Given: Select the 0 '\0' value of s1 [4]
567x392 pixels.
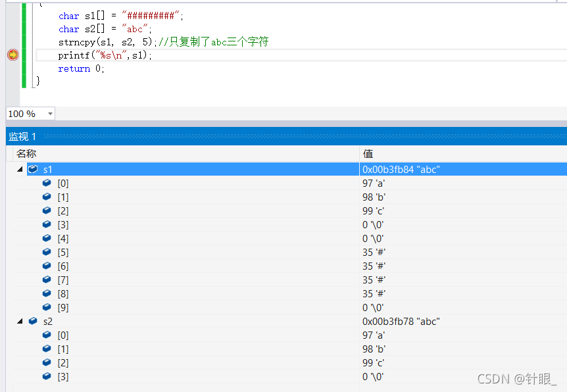Looking at the screenshot, I should coord(373,239).
